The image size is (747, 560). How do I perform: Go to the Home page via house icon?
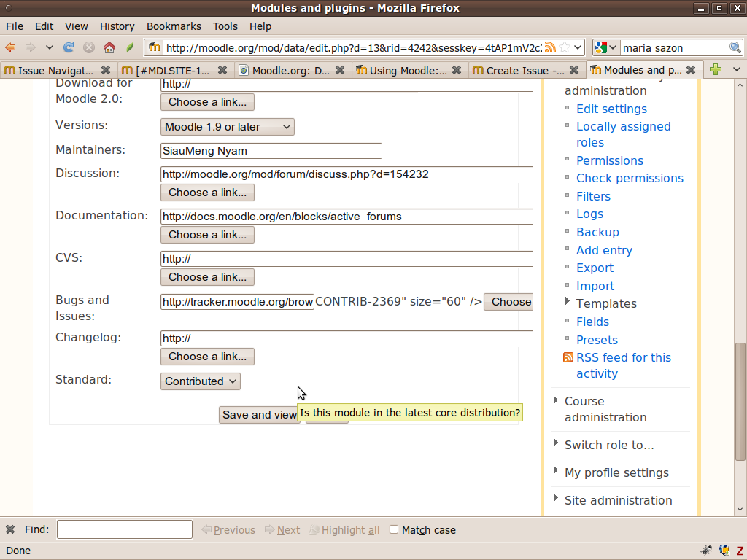click(109, 47)
